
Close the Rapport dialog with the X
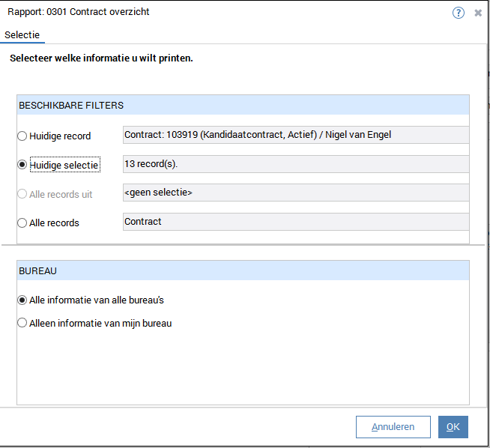point(478,13)
